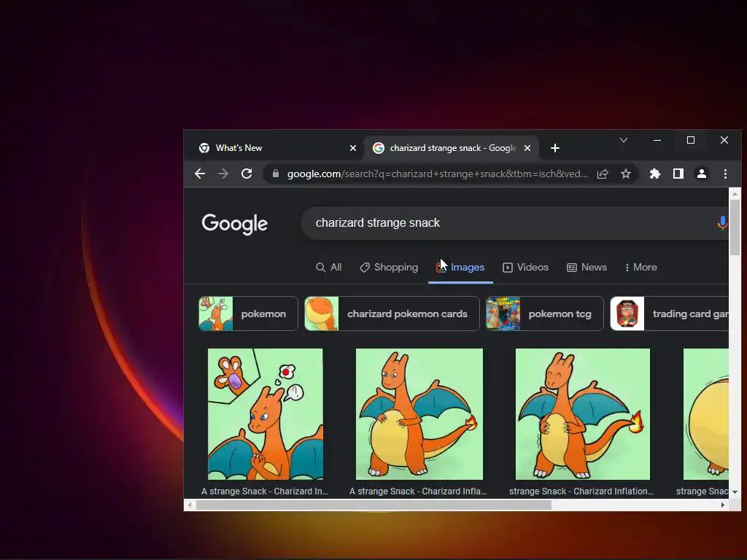Switch to the What's New tab
747x560 pixels.
(x=276, y=148)
